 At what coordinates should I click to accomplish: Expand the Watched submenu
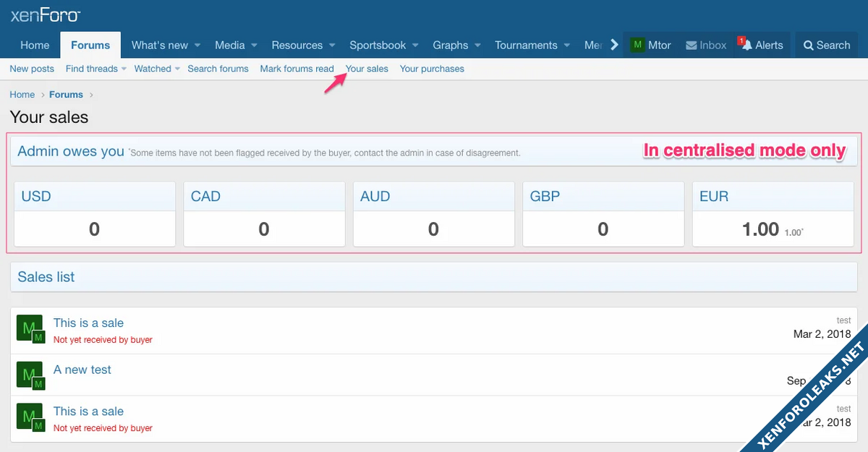[x=177, y=69]
